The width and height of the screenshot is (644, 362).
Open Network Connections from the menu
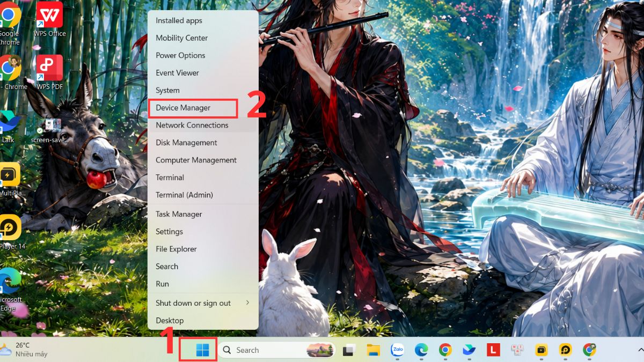click(x=203, y=125)
